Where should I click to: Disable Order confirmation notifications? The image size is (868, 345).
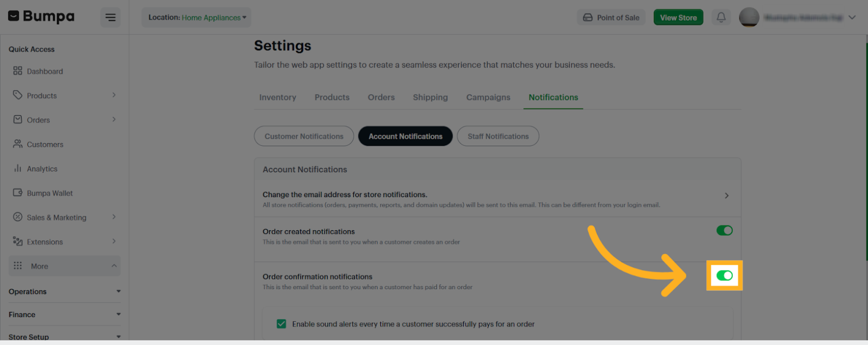tap(724, 275)
